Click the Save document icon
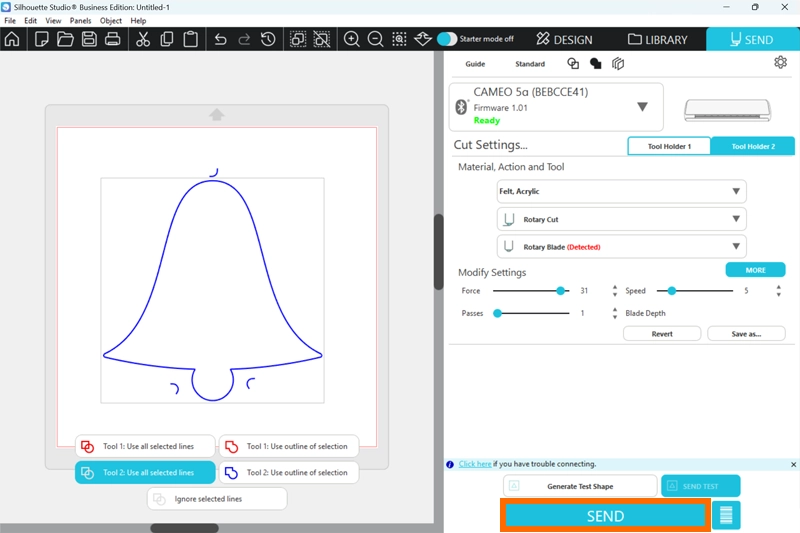The image size is (800, 533). 89,40
